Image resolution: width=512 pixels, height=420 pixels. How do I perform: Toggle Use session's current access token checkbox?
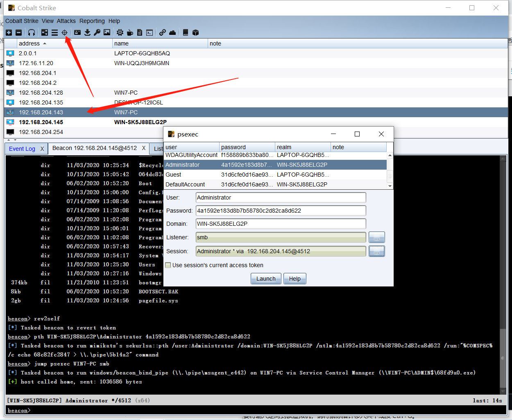(168, 265)
